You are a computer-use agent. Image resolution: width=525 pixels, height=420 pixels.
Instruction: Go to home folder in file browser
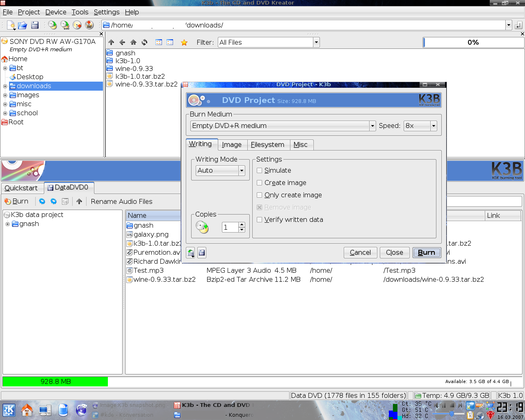coord(133,42)
